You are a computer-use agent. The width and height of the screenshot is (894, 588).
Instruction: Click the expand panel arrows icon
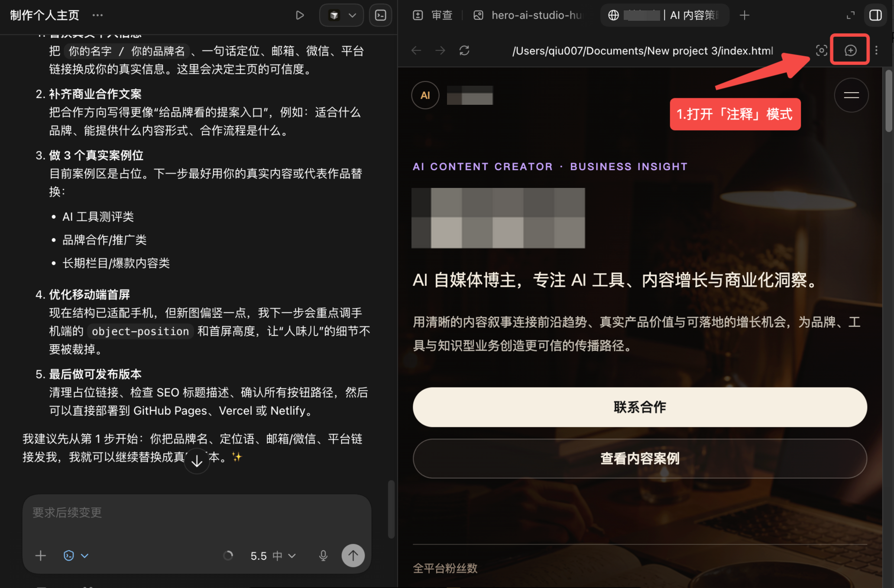851,15
